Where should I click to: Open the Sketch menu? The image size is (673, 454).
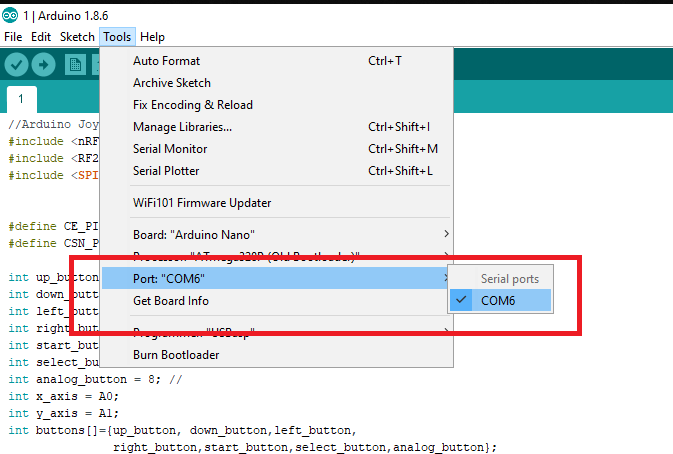coord(77,36)
